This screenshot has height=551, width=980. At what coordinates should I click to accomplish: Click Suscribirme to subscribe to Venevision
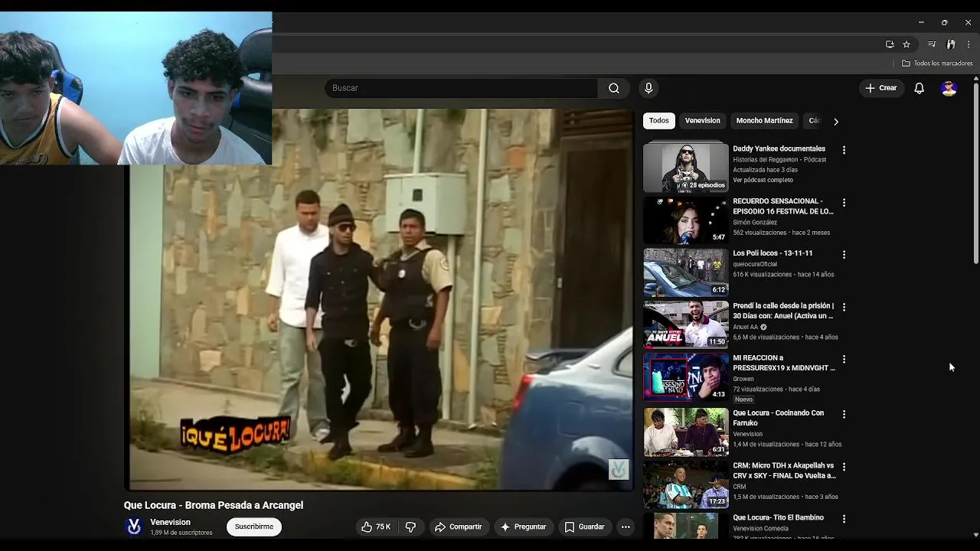click(254, 527)
